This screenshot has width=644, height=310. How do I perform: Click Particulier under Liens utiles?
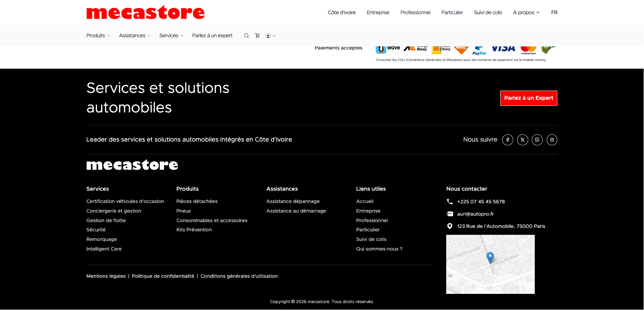[x=368, y=230]
